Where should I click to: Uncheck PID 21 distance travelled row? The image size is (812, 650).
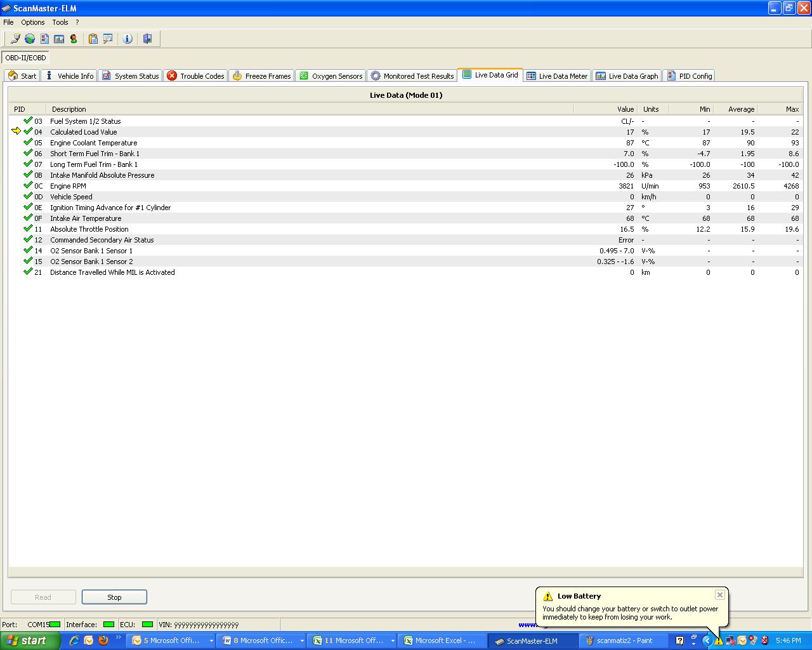28,272
